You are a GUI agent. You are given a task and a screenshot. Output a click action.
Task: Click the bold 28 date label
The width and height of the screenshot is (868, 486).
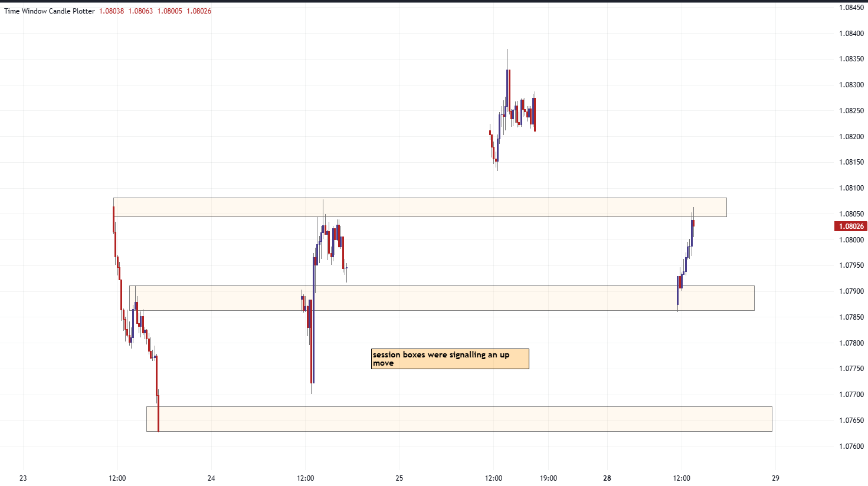pyautogui.click(x=607, y=478)
